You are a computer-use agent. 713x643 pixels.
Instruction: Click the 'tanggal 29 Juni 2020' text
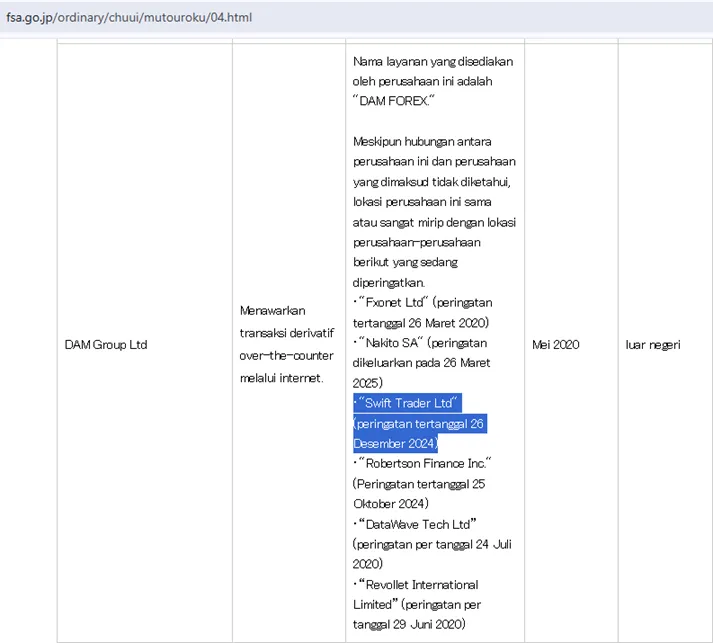pos(409,624)
